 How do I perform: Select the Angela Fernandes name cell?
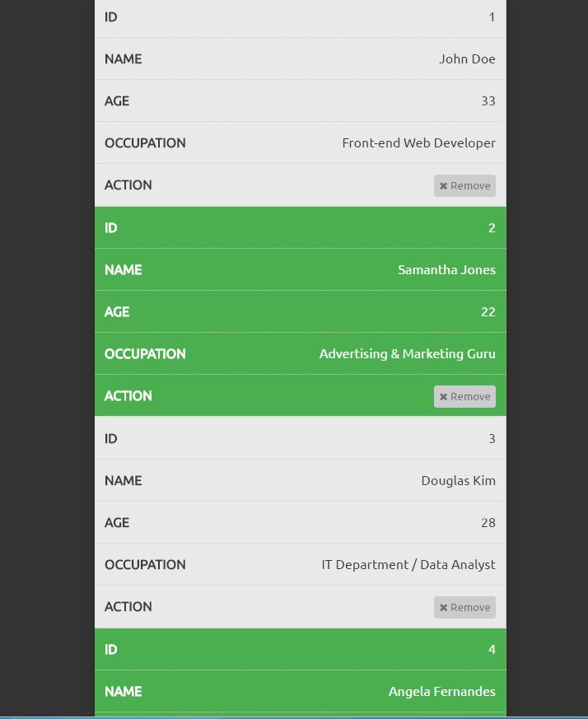(x=441, y=692)
